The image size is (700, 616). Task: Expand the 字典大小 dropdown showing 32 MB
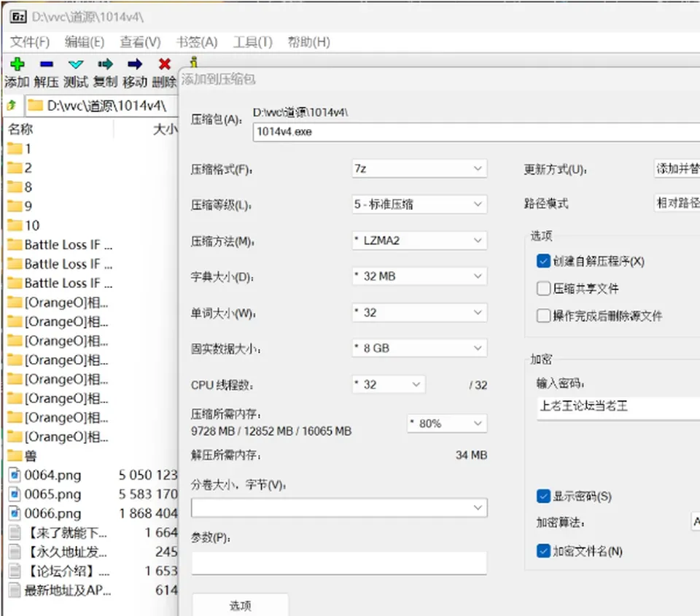tap(419, 276)
